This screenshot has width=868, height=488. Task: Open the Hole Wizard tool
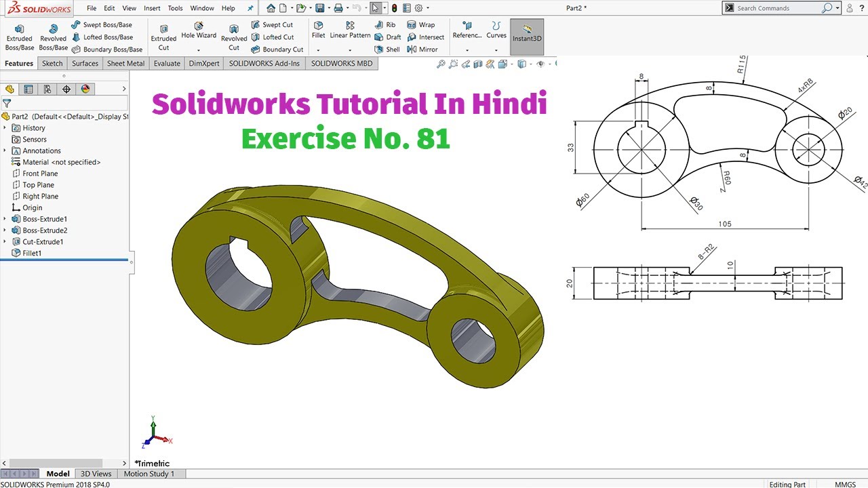[x=199, y=31]
